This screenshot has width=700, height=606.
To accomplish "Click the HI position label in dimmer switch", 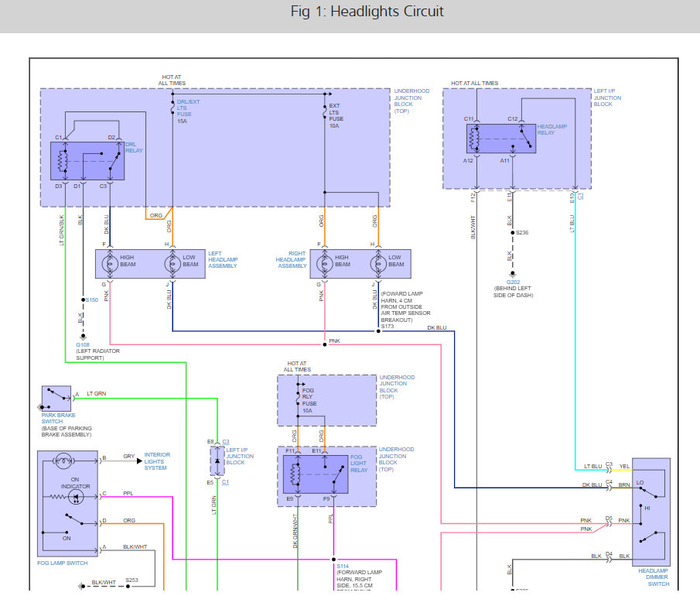I will (x=647, y=508).
